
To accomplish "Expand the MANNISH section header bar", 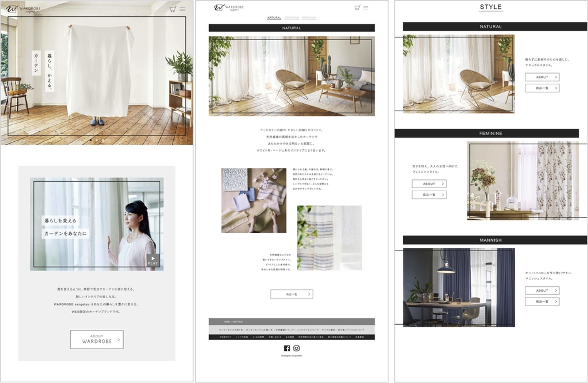I will tap(490, 240).
